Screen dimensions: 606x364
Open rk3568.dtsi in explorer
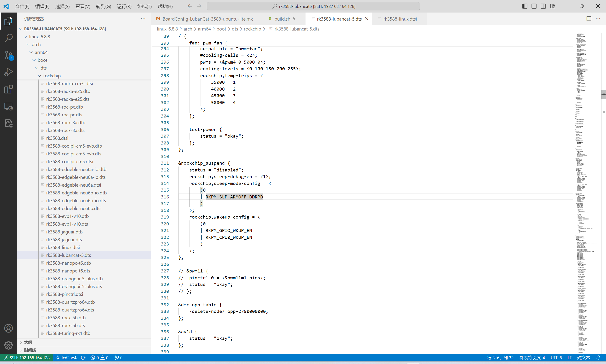[x=57, y=138]
